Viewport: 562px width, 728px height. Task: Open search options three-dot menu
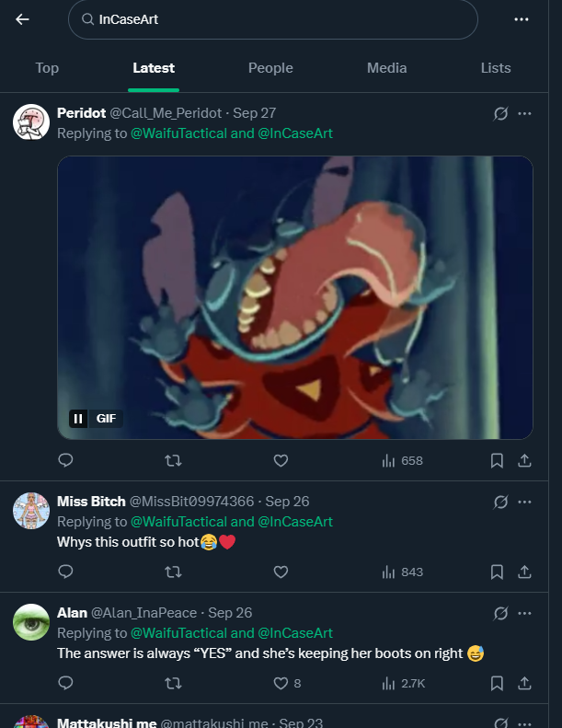522,19
